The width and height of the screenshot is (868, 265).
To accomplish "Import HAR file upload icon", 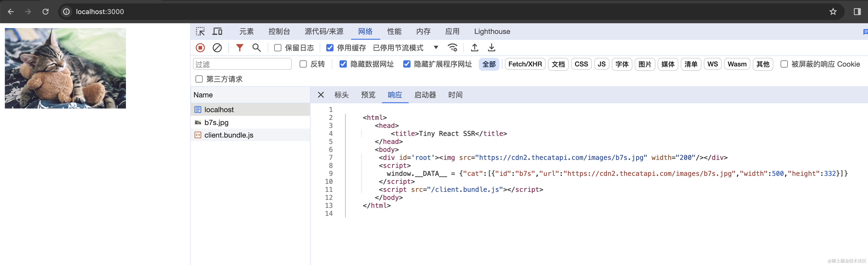I will click(x=474, y=48).
